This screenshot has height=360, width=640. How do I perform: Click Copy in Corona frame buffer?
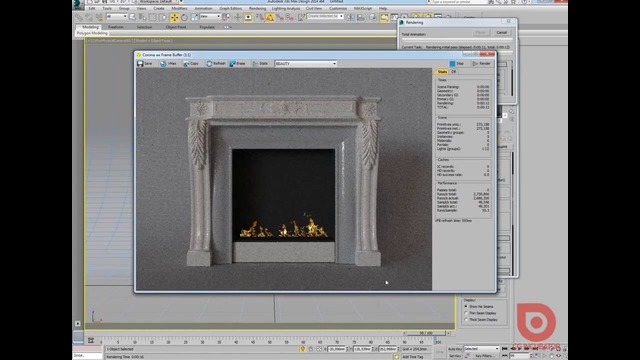pos(191,64)
